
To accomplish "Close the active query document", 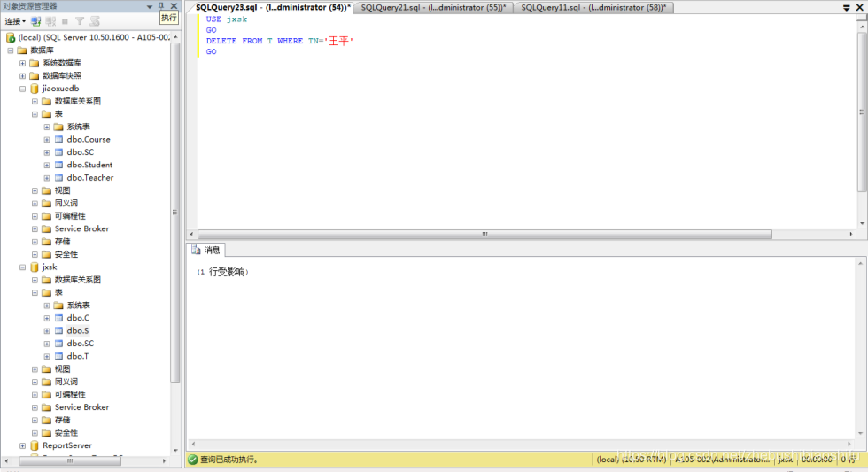I will 860,7.
